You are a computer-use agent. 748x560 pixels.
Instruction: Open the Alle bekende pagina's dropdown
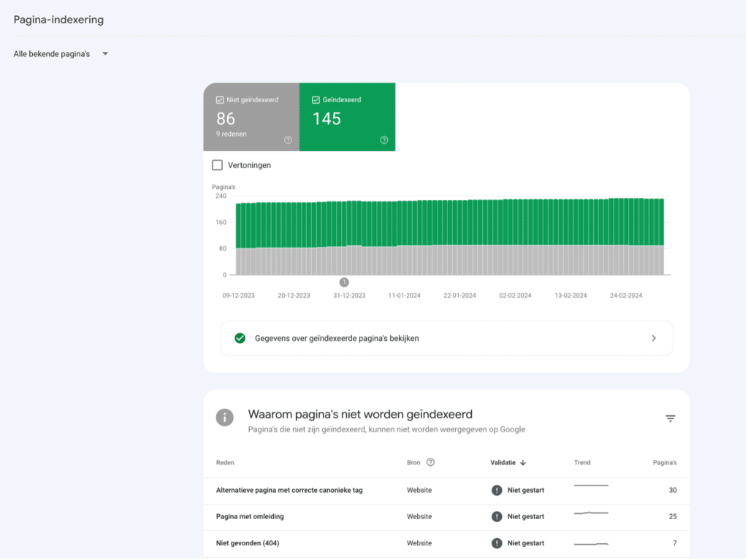(x=61, y=54)
